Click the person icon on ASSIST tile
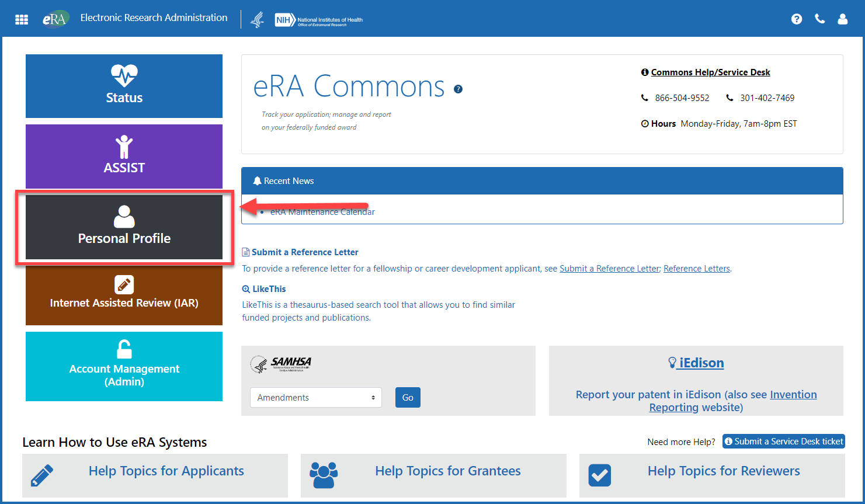The image size is (865, 504). pyautogui.click(x=124, y=147)
